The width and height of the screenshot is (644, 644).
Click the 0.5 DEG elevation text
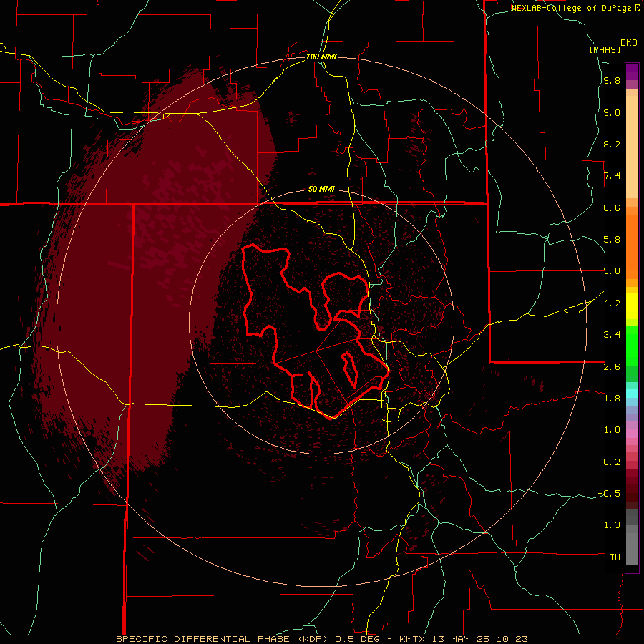click(x=357, y=639)
